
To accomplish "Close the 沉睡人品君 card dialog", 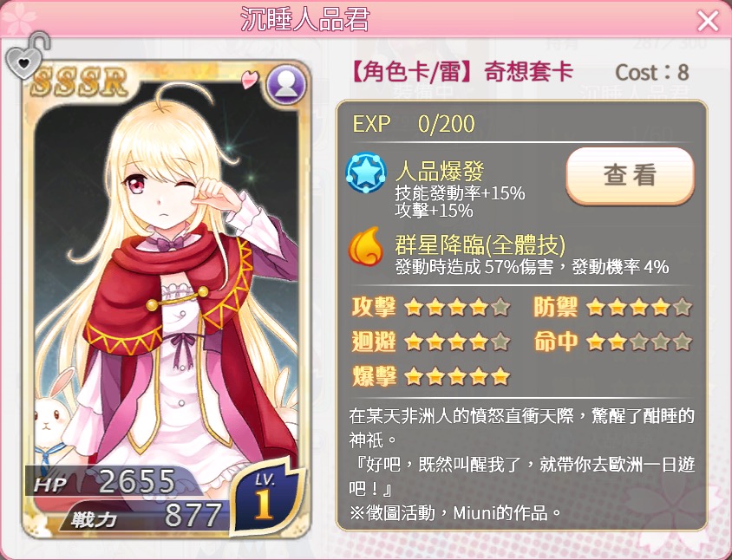I will pos(708,21).
